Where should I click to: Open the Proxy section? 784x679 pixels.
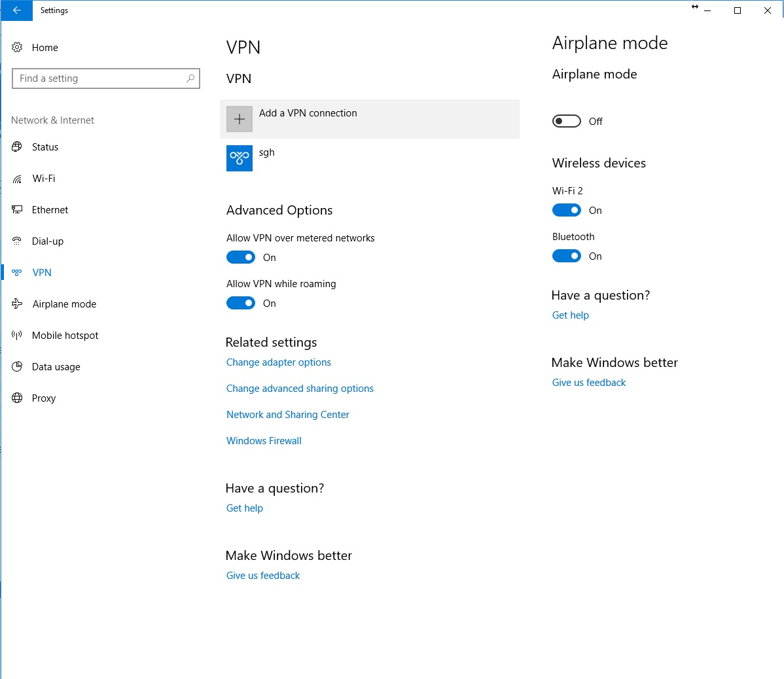point(43,398)
